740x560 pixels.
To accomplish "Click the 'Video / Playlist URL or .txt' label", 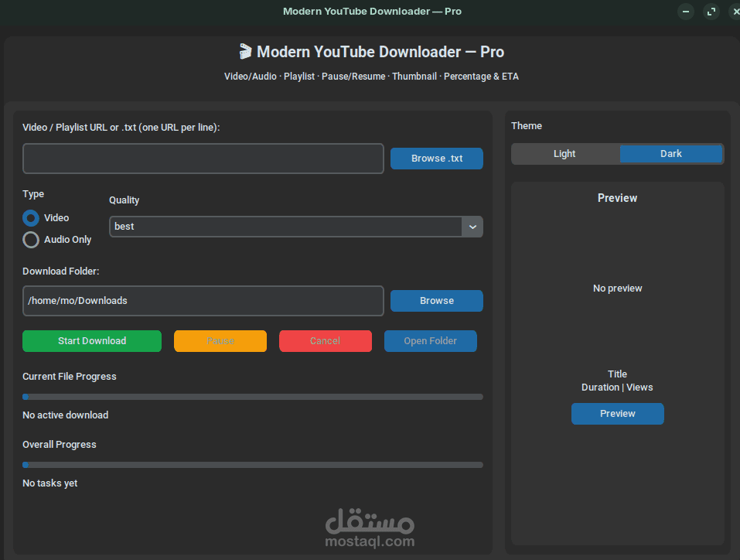I will pyautogui.click(x=121, y=128).
